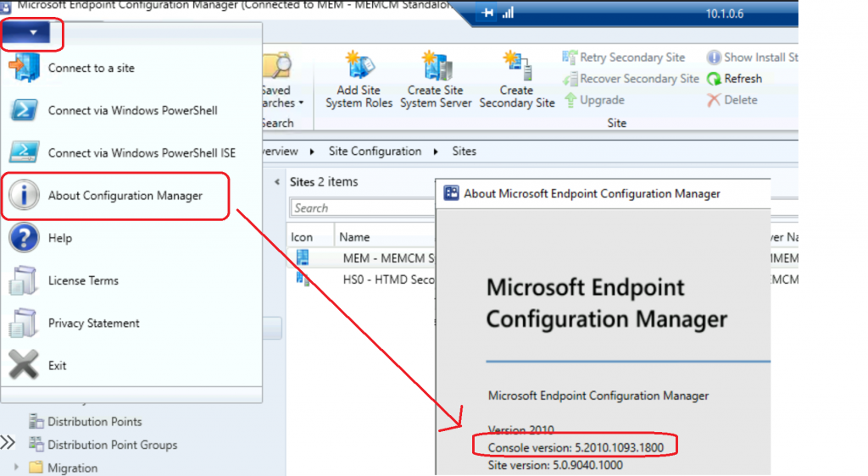
Task: Choose Exit from the application menu
Action: [x=57, y=366]
